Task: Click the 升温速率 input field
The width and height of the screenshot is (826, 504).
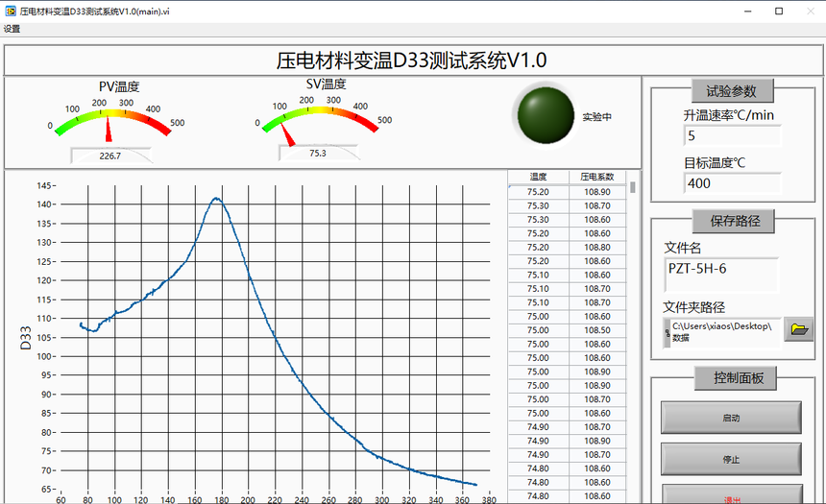Action: coord(732,136)
